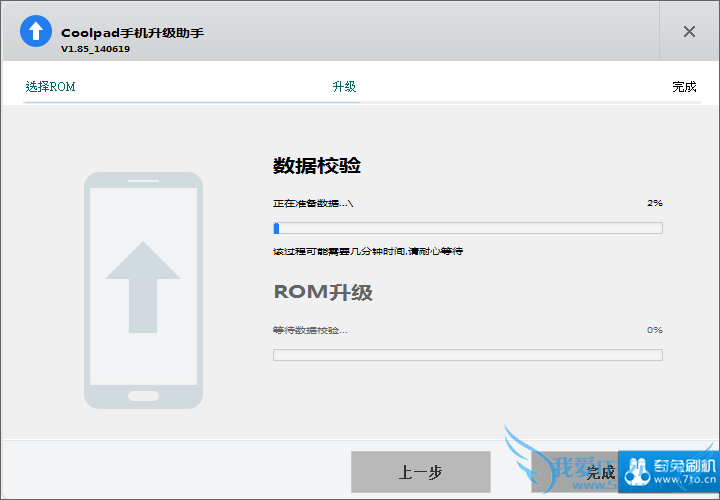Click the V1.85_140619 version label
Viewport: 720px width, 500px height.
pos(96,49)
